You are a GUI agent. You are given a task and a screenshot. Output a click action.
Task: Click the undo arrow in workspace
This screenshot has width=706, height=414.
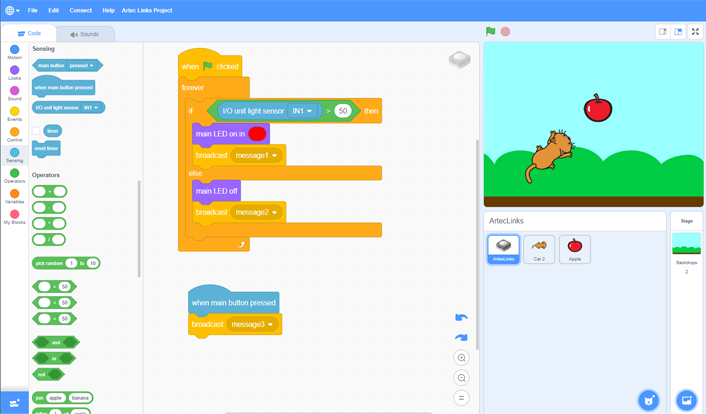tap(461, 318)
